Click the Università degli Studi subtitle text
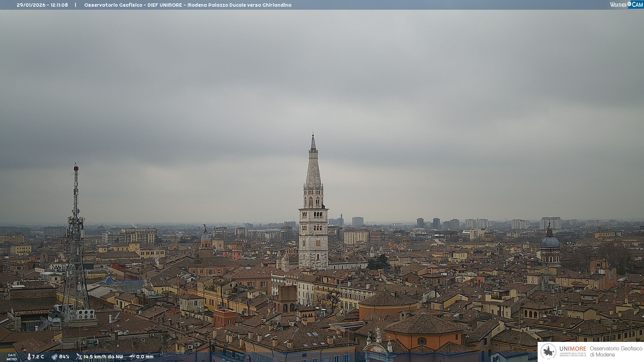This screenshot has width=644, height=362. coord(573,354)
